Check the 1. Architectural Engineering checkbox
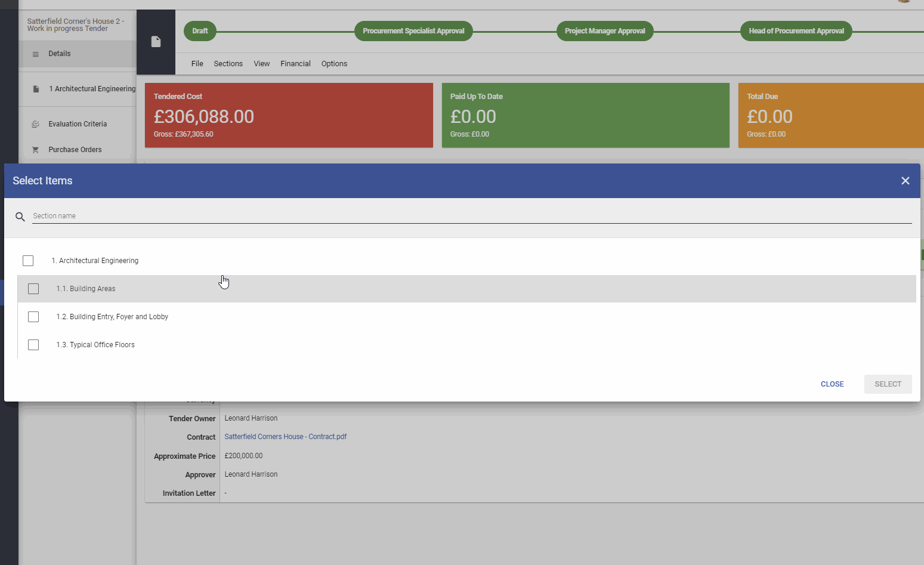The height and width of the screenshot is (565, 924). click(x=28, y=261)
